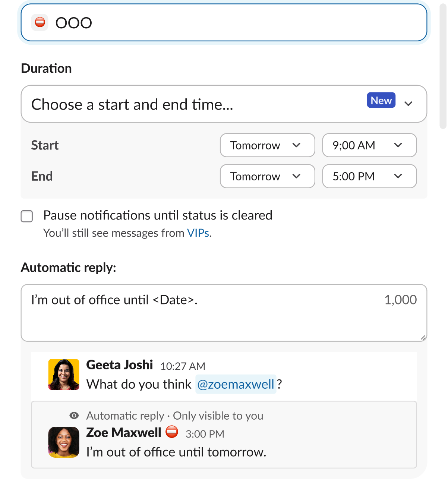Open the VIPs link
The width and height of the screenshot is (448, 486).
(198, 233)
